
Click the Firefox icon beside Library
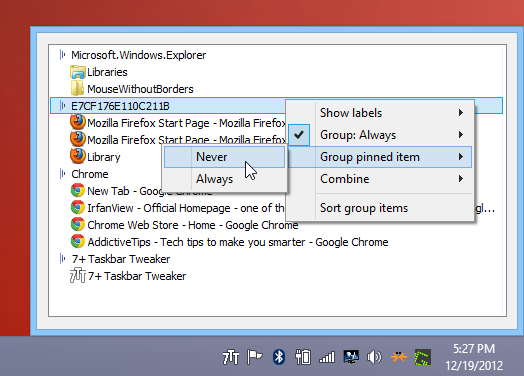pos(78,156)
